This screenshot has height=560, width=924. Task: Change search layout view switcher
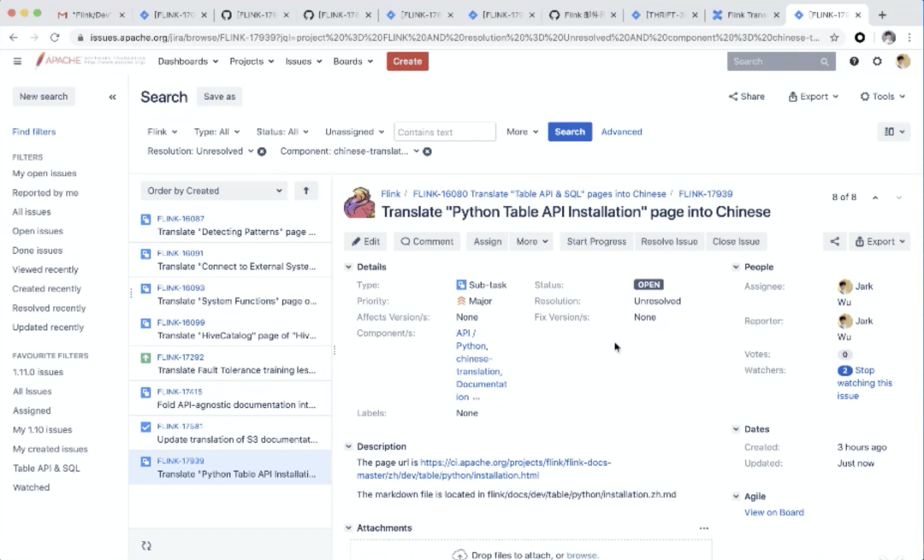[893, 132]
